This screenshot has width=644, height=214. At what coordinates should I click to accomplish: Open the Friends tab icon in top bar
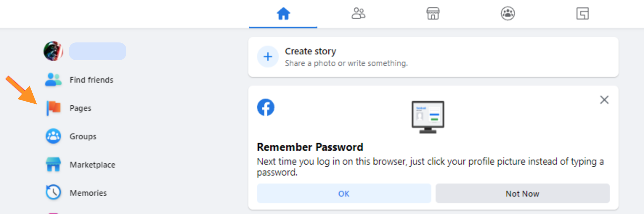pyautogui.click(x=358, y=13)
